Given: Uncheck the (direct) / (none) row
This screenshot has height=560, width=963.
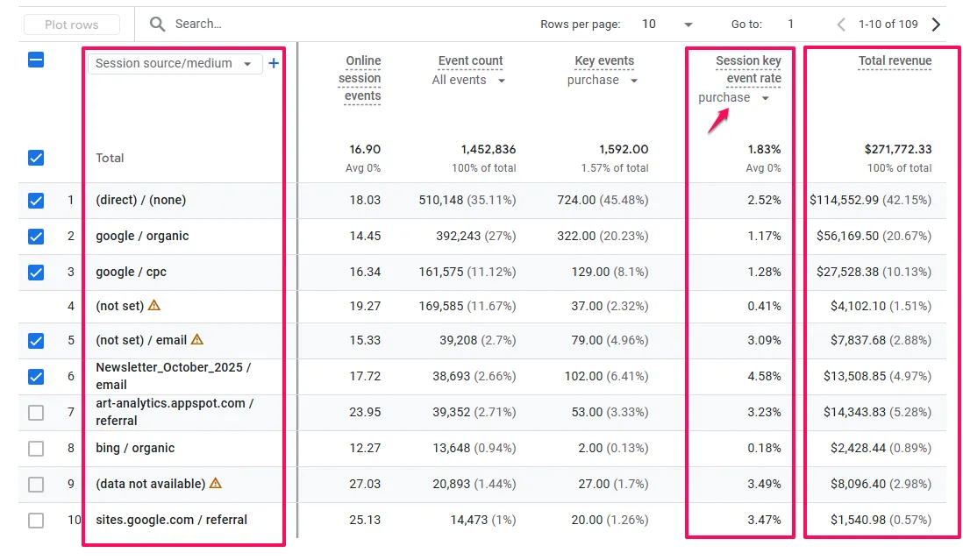Looking at the screenshot, I should (x=36, y=201).
